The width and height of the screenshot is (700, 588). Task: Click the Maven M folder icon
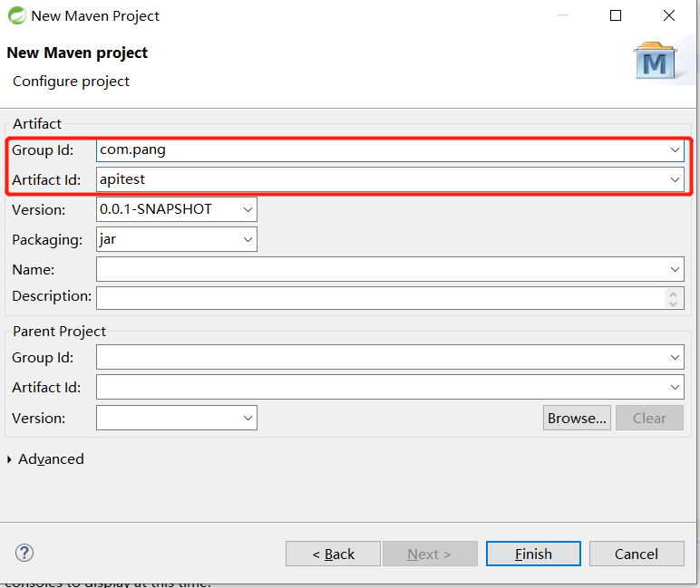tap(655, 61)
